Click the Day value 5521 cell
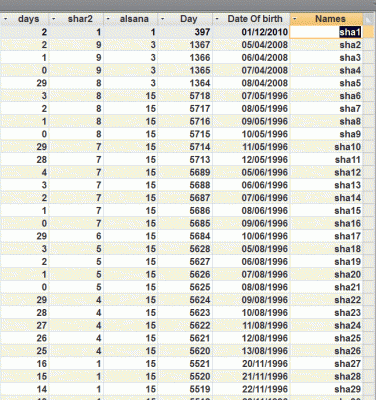 pos(185,363)
